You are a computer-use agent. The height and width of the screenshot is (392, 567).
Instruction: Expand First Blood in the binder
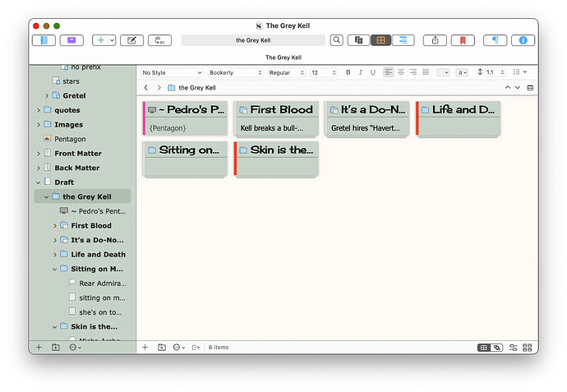click(x=55, y=226)
